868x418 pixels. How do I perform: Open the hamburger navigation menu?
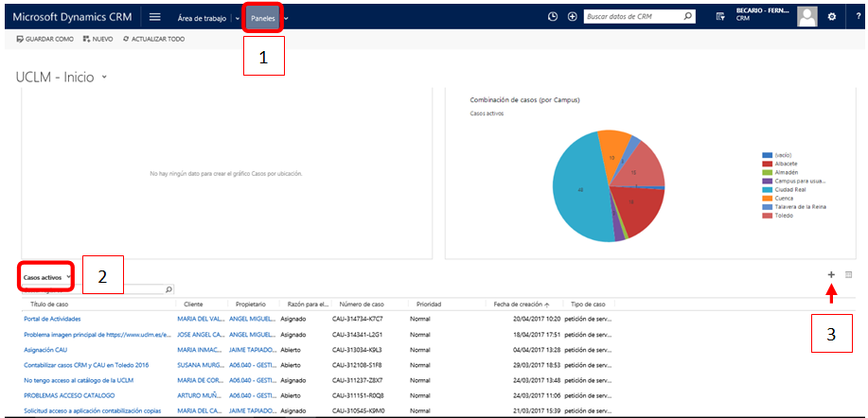(x=154, y=17)
